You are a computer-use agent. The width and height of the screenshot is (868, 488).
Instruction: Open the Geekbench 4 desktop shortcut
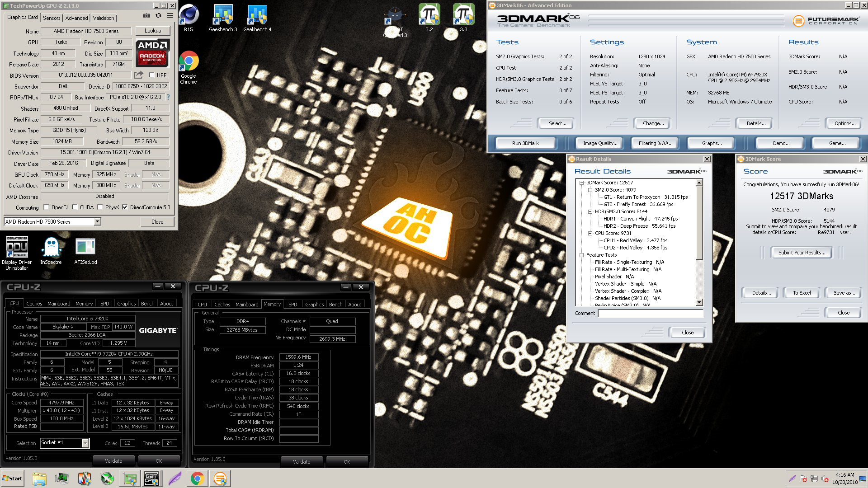coord(257,18)
